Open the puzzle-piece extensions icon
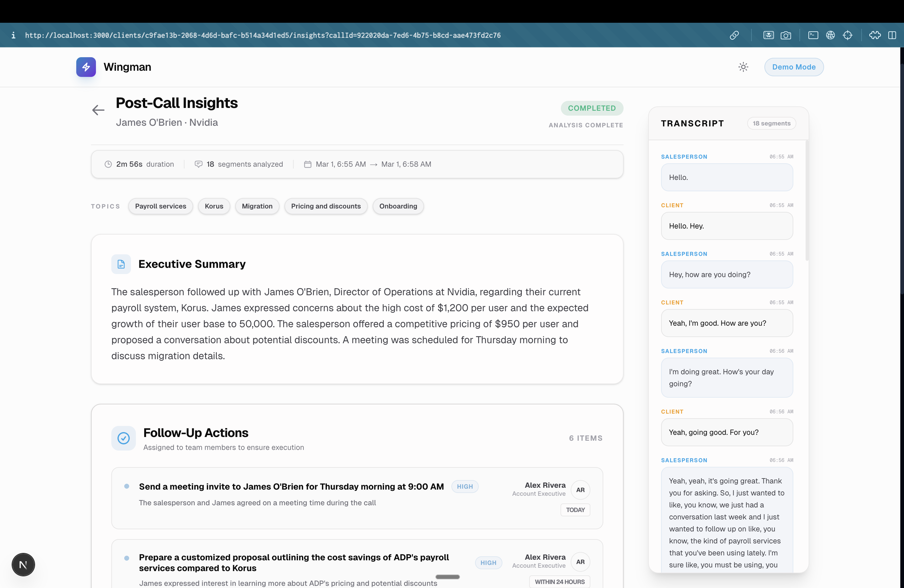Screen dimensions: 904x588 tap(875, 35)
